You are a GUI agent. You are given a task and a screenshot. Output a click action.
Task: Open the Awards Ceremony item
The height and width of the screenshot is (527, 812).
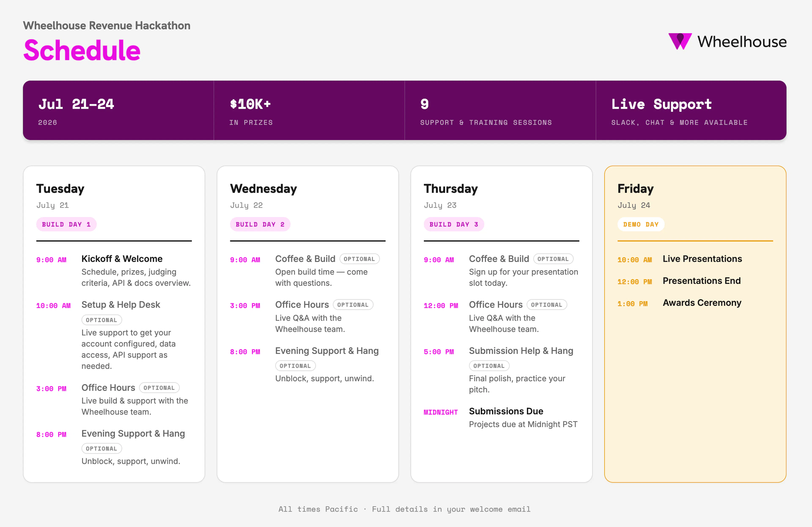point(702,303)
